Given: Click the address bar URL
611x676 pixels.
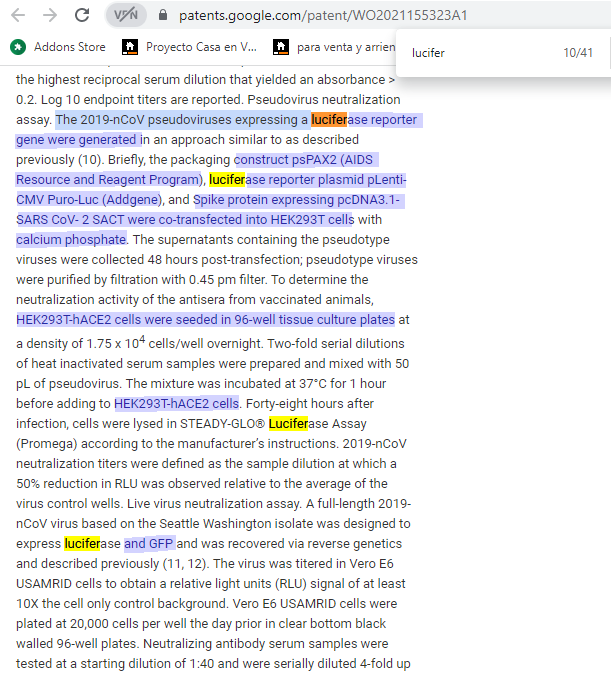Looking at the screenshot, I should tap(323, 15).
